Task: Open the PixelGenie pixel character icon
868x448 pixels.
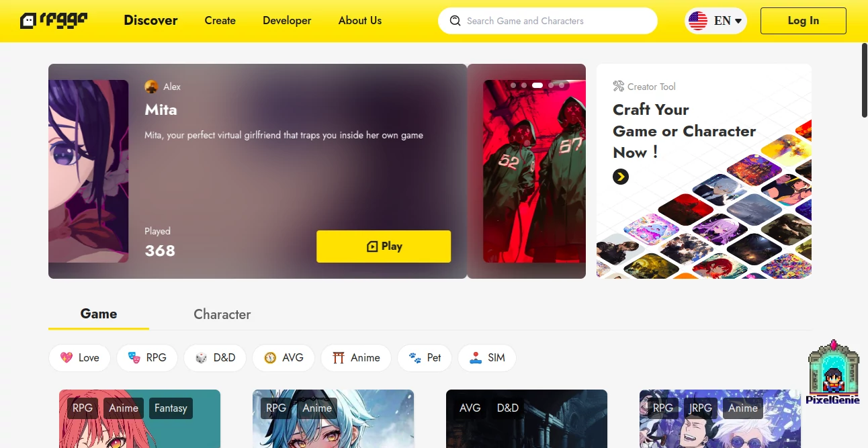Action: [x=833, y=372]
